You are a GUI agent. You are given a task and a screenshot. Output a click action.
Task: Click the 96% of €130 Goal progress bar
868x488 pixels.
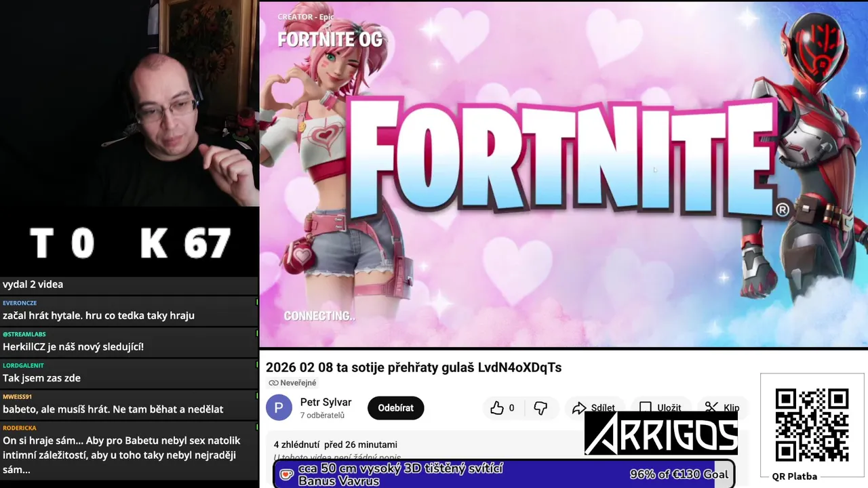pos(504,474)
